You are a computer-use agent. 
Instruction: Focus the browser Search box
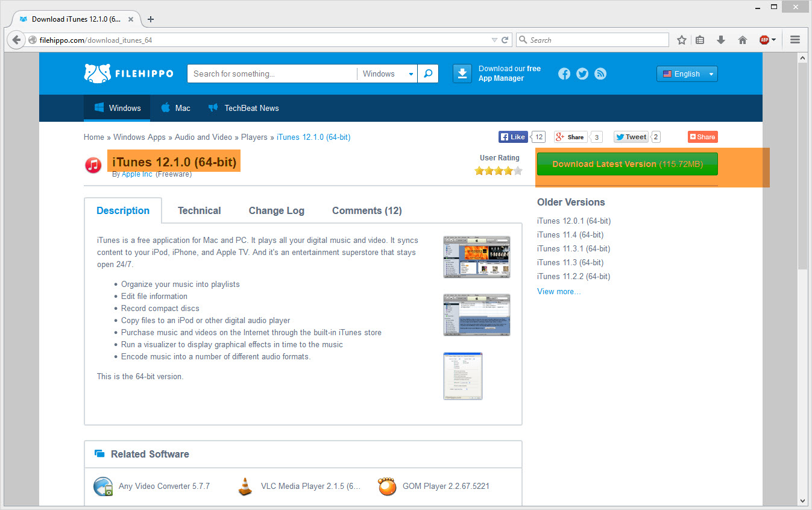coord(593,40)
